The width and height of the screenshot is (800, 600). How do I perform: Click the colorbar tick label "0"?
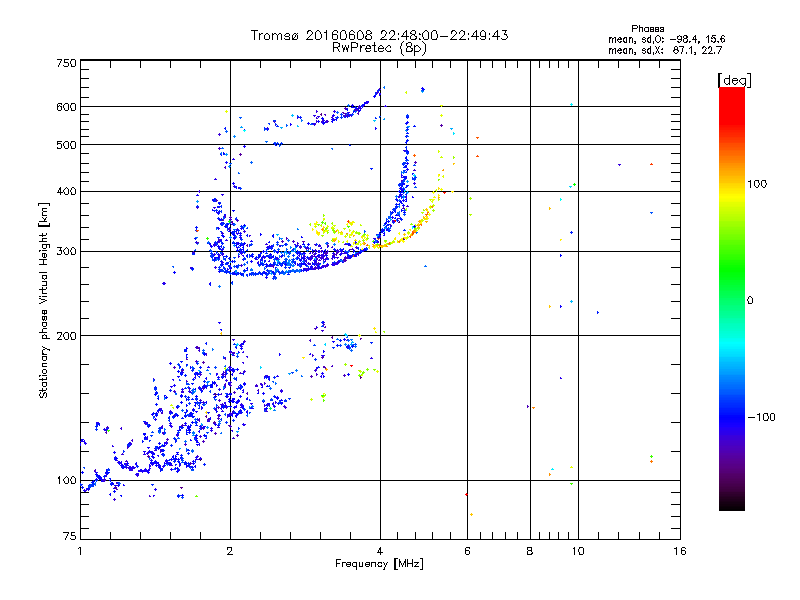click(750, 301)
